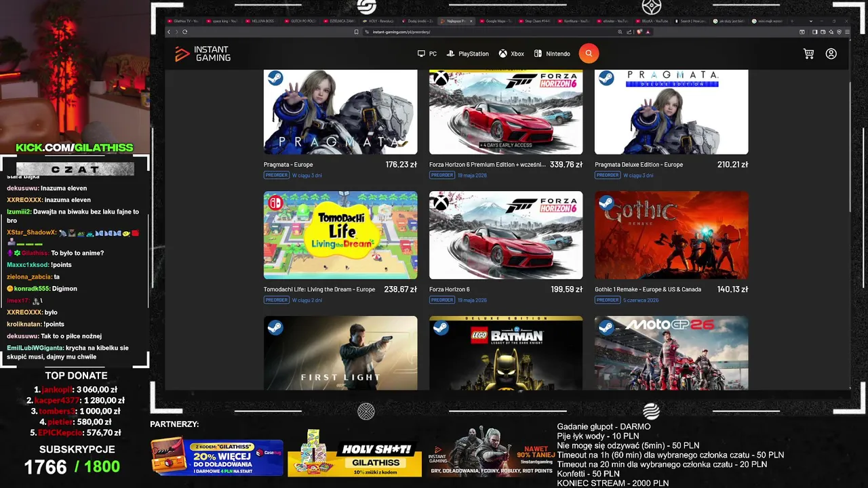Click the Pragmata Europe cover image

(x=340, y=112)
